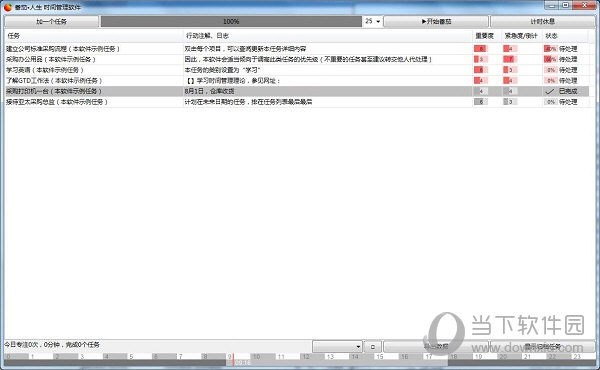Screen dimensions: 600x370
Task: Click note 双击每个项目,可以查阅更新本任务详细内容
Action: pos(245,49)
